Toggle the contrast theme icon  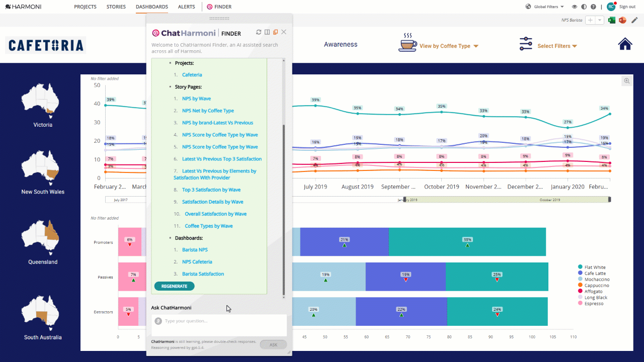[584, 7]
